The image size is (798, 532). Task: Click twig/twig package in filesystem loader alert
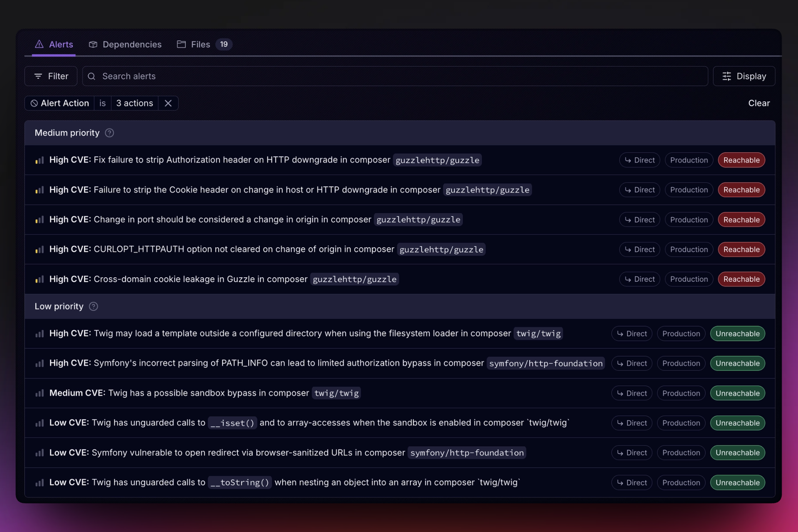(539, 334)
